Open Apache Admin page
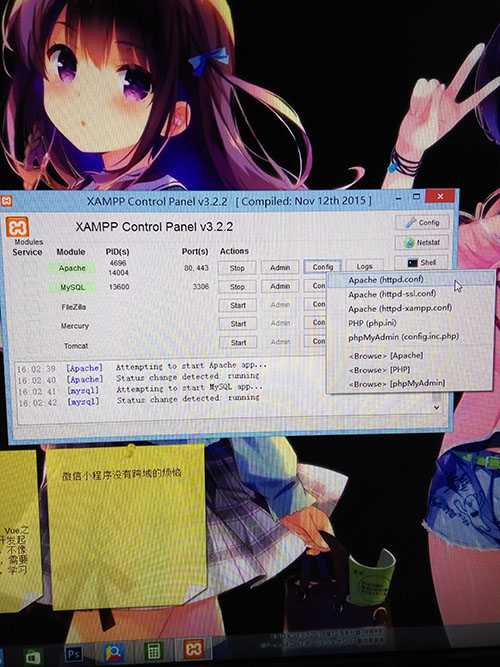 click(x=280, y=268)
